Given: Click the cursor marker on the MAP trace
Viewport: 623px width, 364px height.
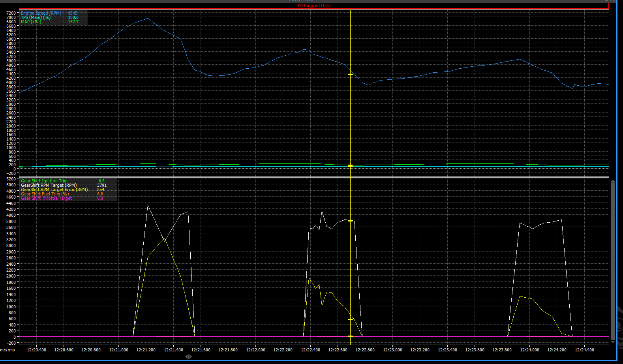Looking at the screenshot, I should coord(350,166).
